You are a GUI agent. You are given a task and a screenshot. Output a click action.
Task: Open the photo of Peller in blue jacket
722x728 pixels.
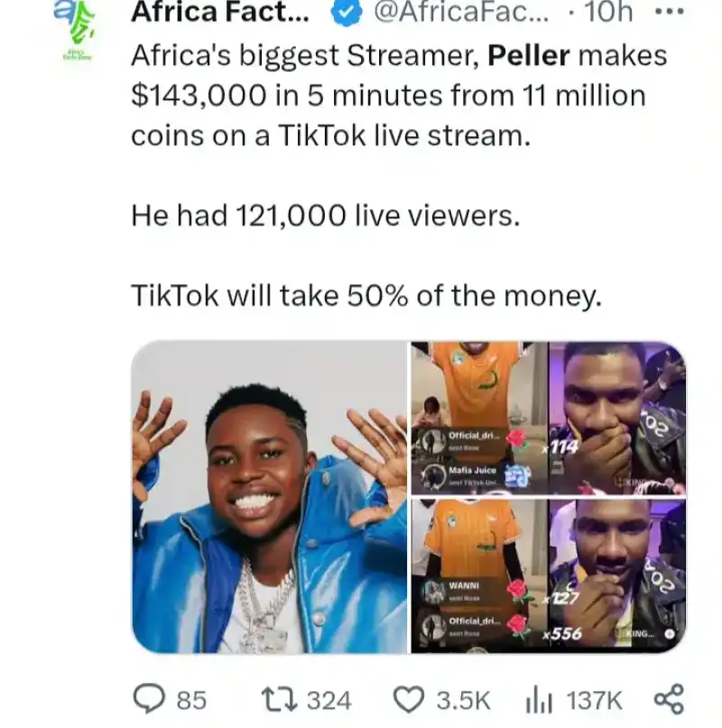(x=269, y=496)
